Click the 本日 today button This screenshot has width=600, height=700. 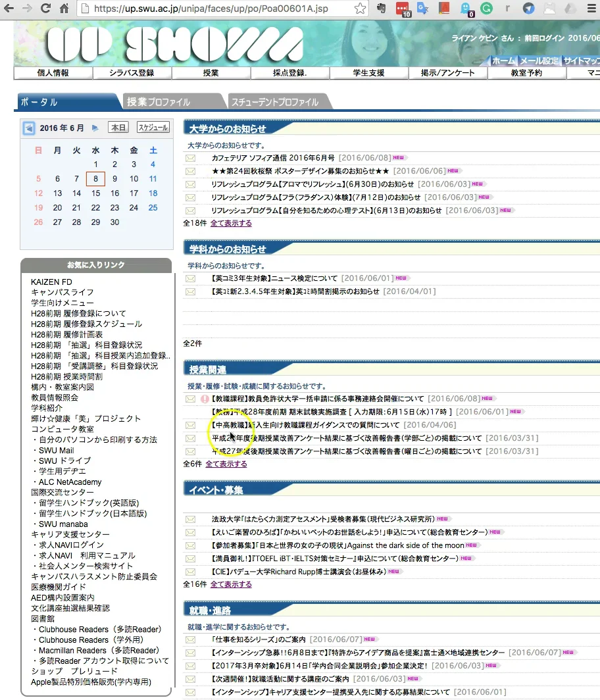(118, 128)
